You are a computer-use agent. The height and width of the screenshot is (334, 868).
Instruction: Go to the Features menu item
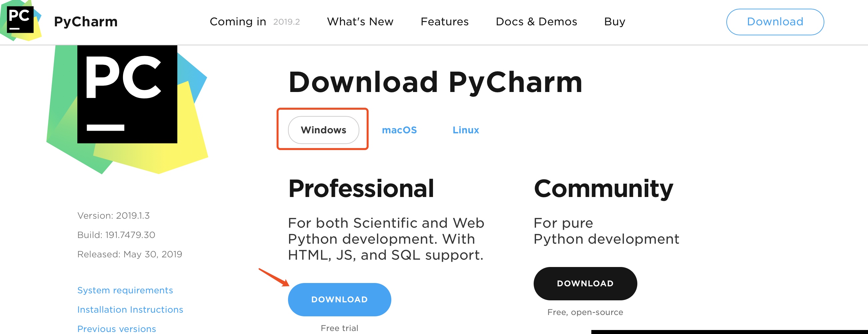444,22
